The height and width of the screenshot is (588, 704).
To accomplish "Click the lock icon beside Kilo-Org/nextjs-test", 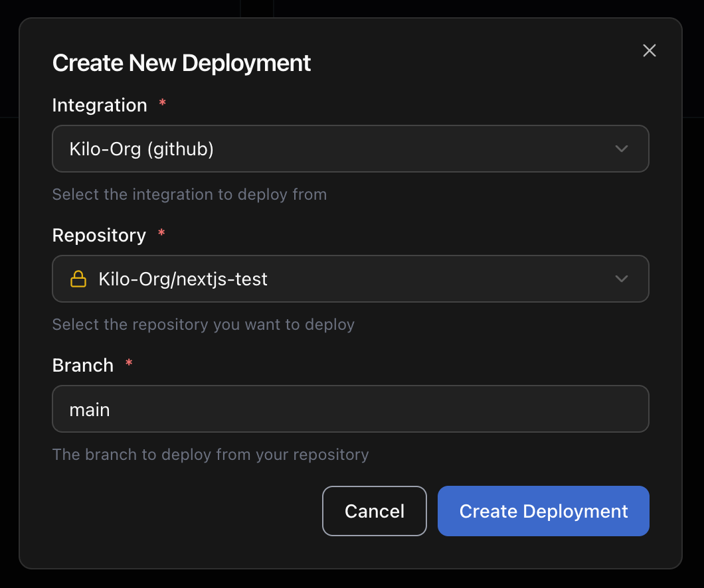I will 78,279.
